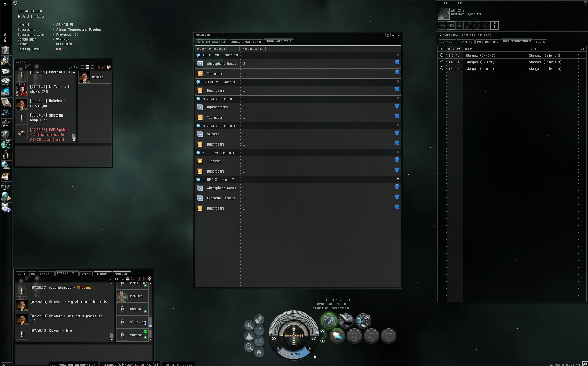Open the safe-shaped assets icon in the Neocom
This screenshot has height=366, width=588.
pos(6,134)
